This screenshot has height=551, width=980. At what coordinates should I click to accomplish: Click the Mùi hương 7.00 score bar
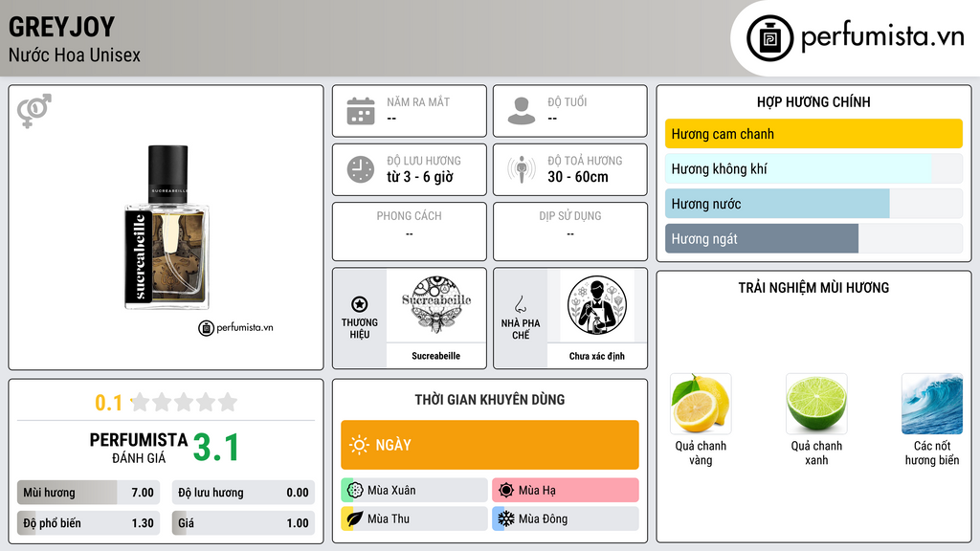pos(89,493)
